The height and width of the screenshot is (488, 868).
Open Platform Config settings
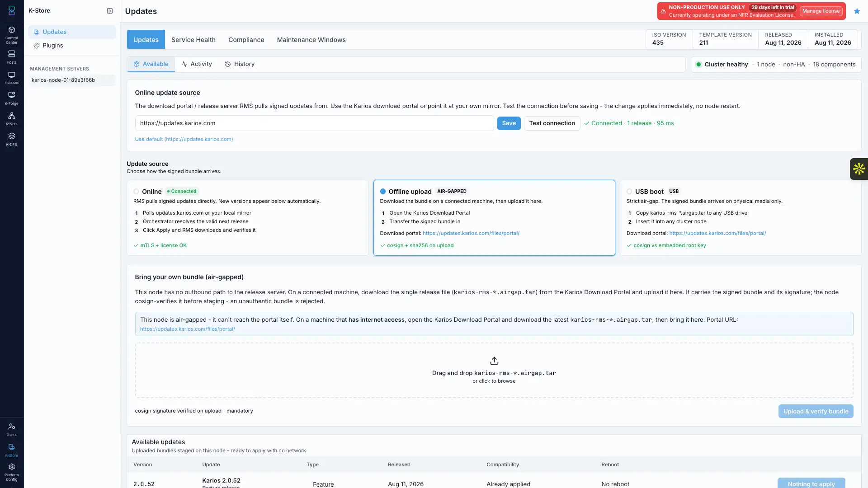[x=12, y=472]
